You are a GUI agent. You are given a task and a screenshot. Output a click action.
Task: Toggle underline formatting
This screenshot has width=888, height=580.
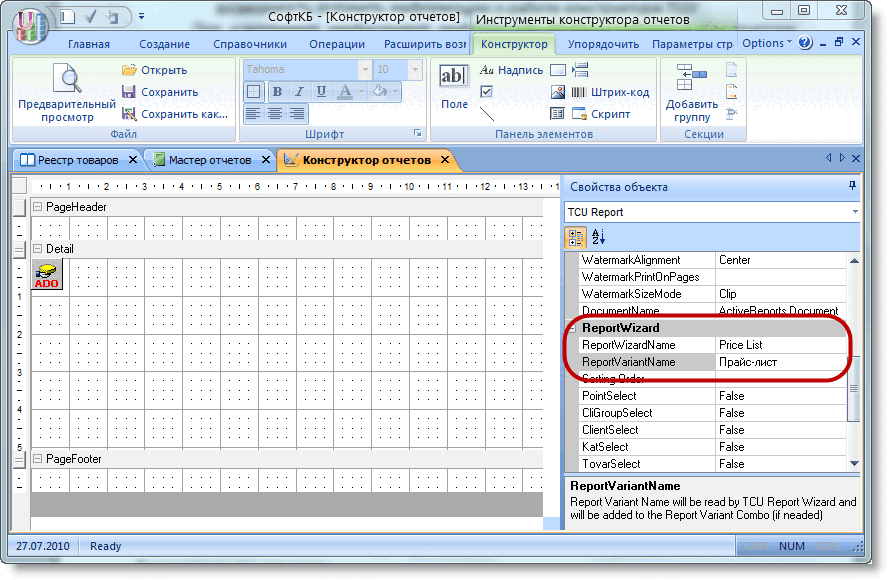(321, 91)
